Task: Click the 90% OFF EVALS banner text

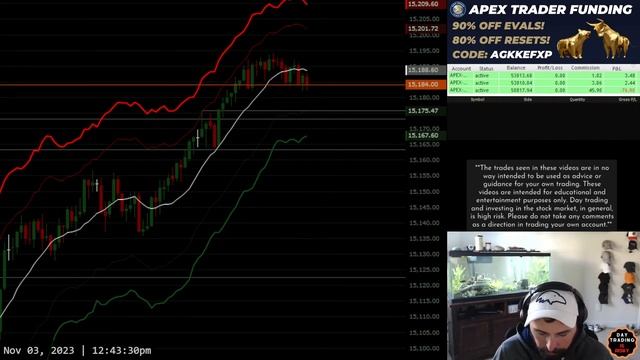Action: (498, 26)
